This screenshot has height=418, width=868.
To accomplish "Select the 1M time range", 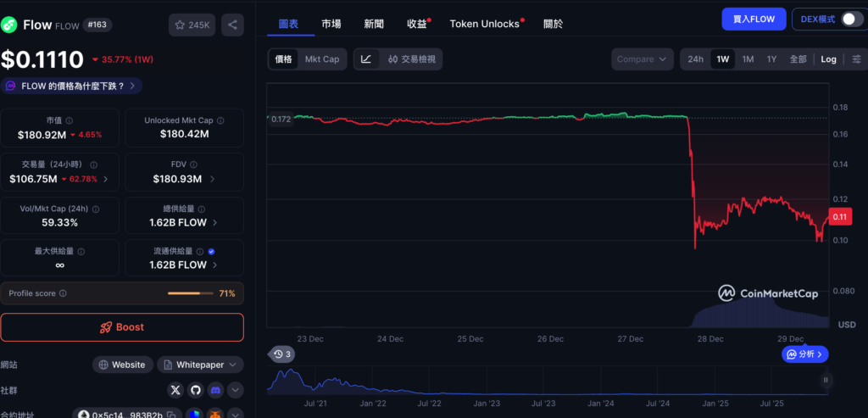I will pos(748,59).
